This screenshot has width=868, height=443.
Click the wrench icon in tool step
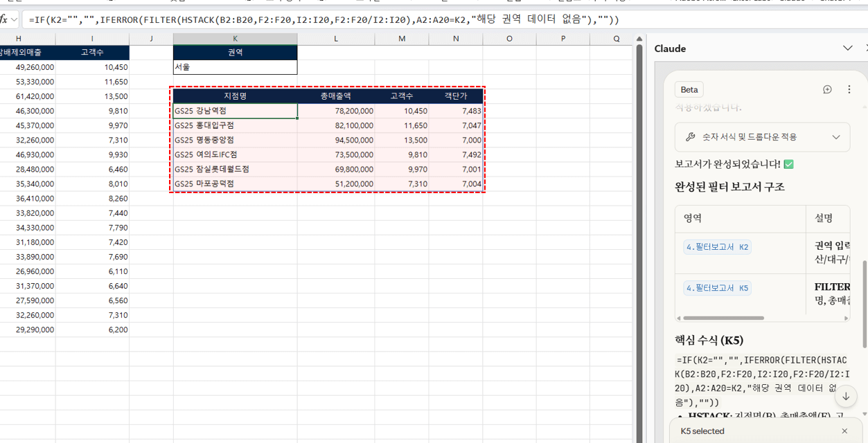[690, 137]
